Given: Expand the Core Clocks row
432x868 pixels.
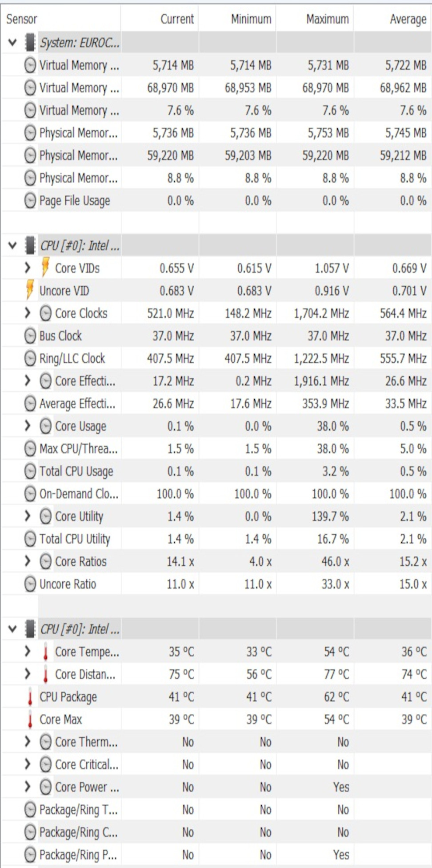Looking at the screenshot, I should tap(28, 313).
